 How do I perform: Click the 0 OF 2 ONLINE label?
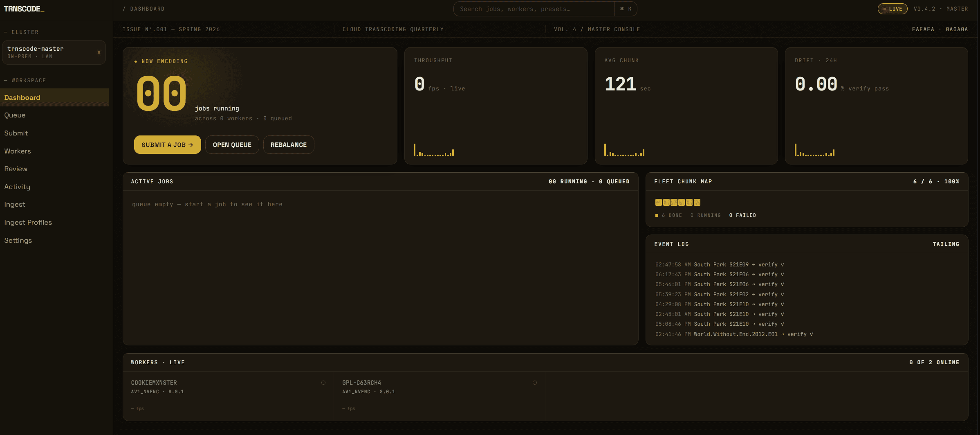(x=934, y=363)
